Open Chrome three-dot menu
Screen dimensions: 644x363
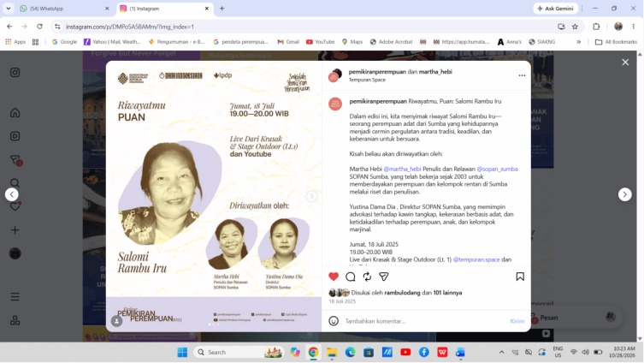click(x=634, y=27)
